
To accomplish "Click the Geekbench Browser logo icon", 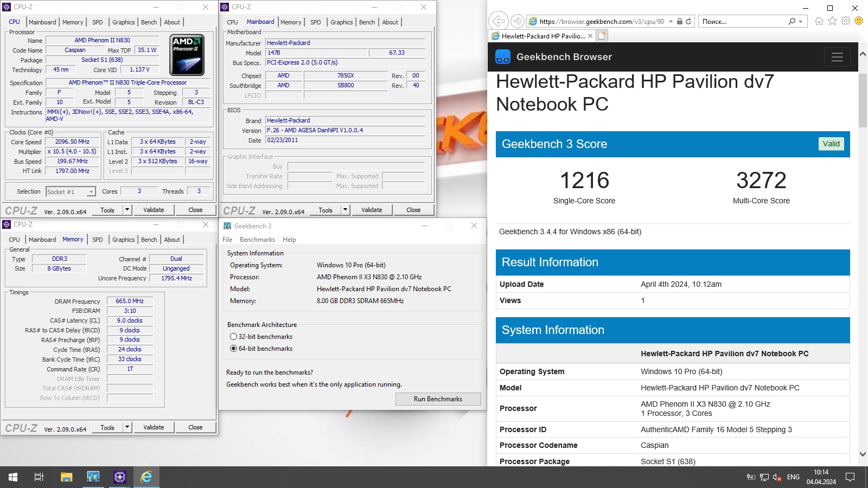I will (x=503, y=57).
